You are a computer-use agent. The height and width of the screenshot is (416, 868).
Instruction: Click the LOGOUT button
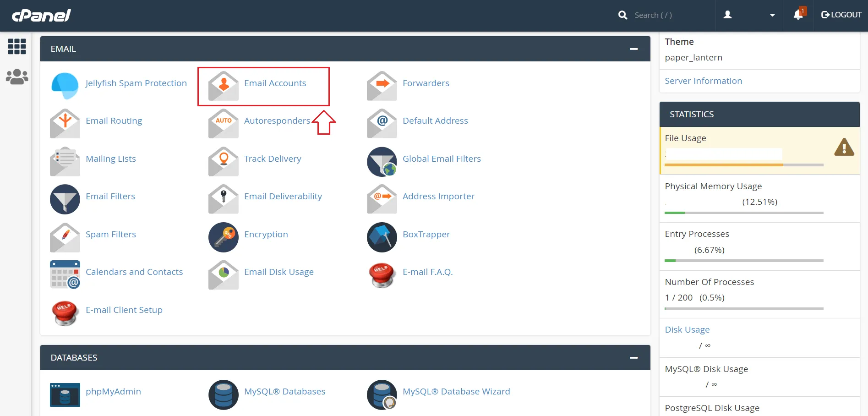pyautogui.click(x=841, y=15)
